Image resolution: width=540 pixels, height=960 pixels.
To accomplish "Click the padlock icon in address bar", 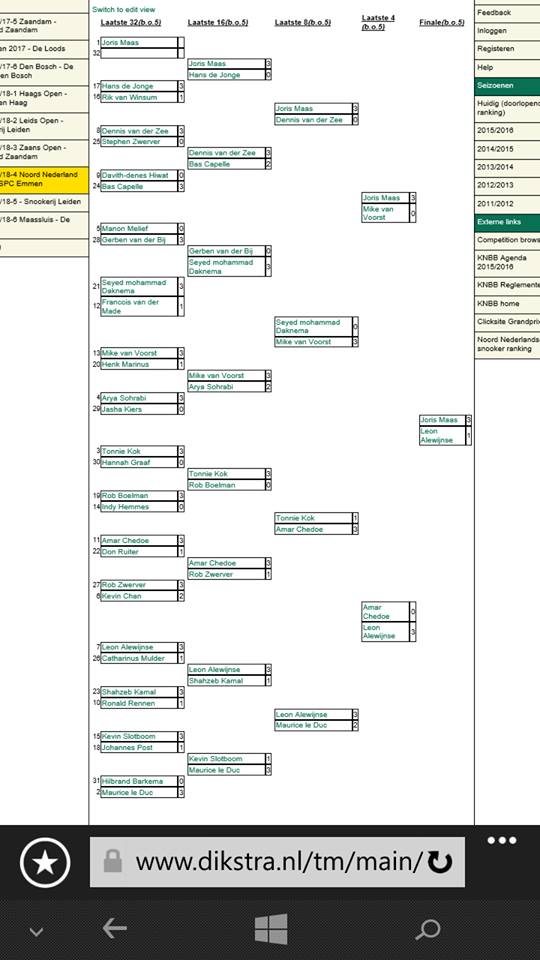I will point(113,861).
